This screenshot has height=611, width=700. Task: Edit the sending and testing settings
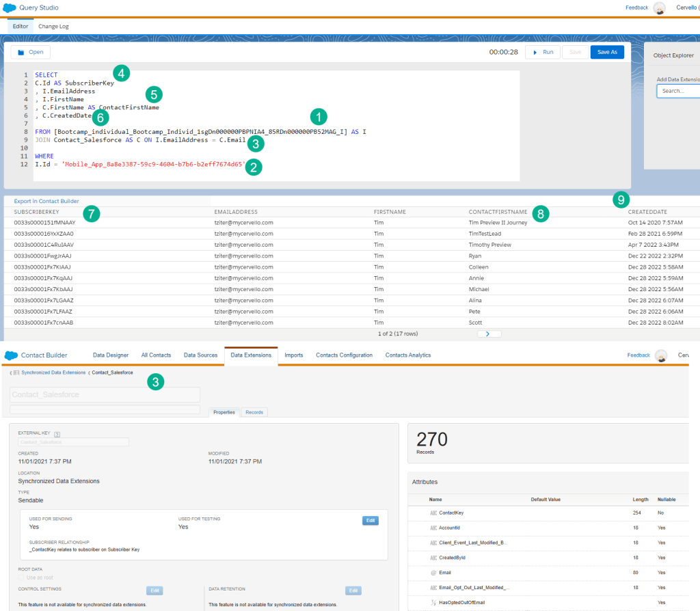pos(370,520)
